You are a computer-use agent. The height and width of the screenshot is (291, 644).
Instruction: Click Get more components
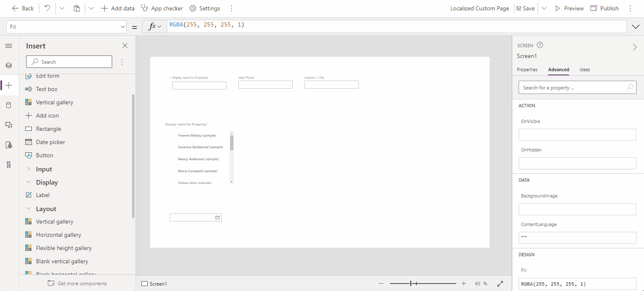click(77, 283)
